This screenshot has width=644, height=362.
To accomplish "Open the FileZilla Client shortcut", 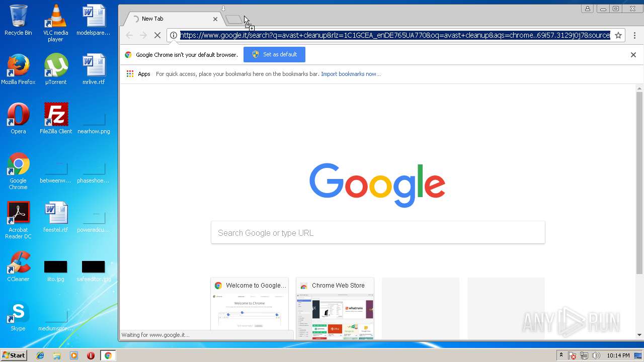I will (x=55, y=119).
